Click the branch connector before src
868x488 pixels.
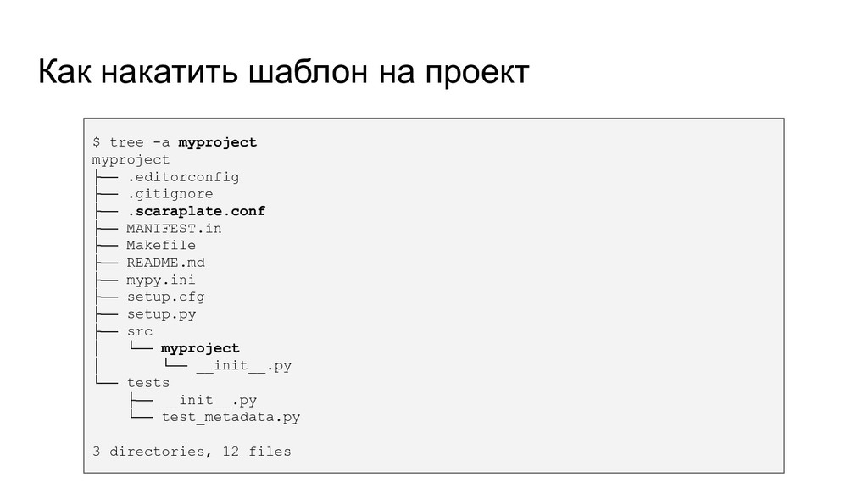tap(106, 331)
